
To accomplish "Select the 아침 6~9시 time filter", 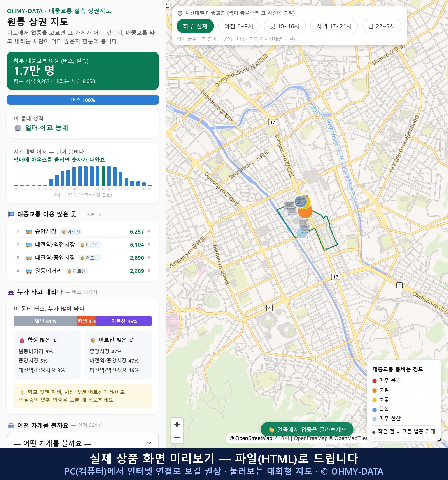I will 239,26.
